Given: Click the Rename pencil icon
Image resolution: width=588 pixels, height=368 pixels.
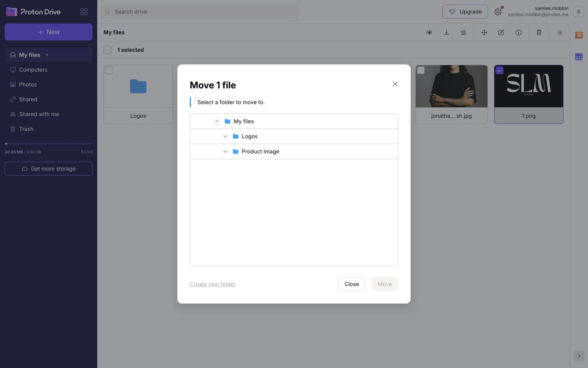Looking at the screenshot, I should click(501, 33).
